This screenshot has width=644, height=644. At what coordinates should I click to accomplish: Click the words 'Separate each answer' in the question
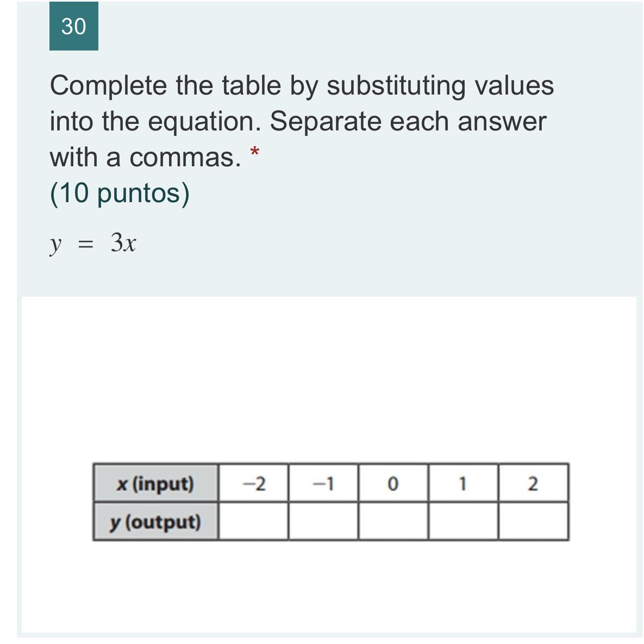point(408,121)
